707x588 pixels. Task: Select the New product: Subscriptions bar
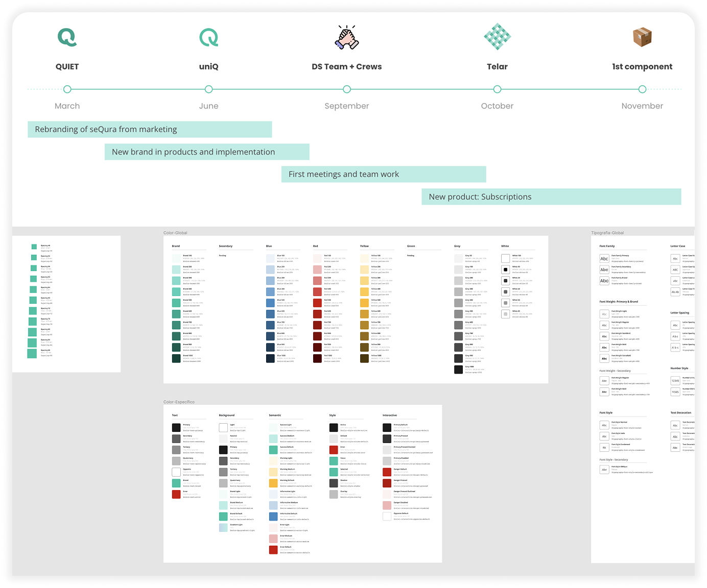(x=551, y=197)
